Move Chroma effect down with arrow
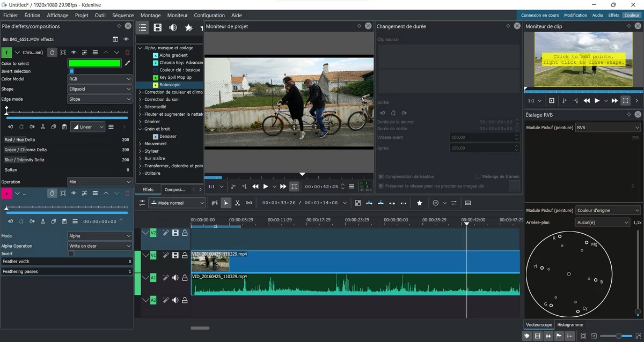This screenshot has height=342, width=644. click(116, 53)
